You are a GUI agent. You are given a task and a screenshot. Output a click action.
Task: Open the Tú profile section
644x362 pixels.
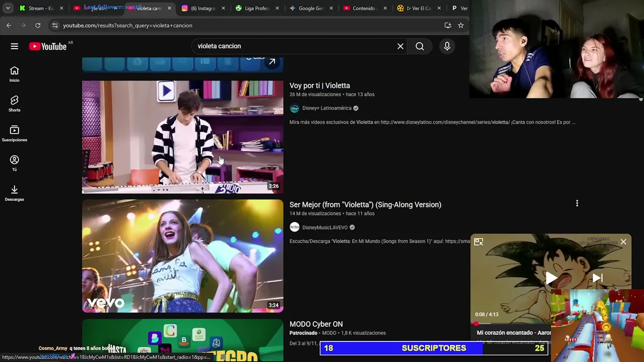(x=15, y=163)
